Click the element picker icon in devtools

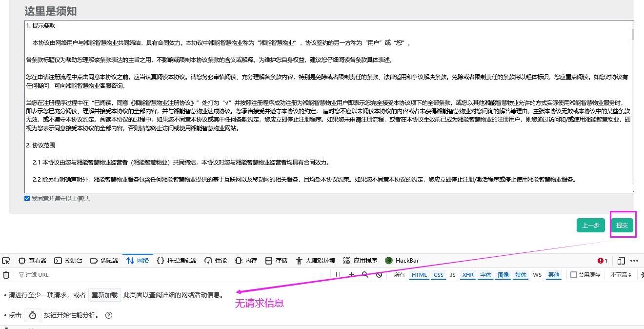[x=6, y=261]
